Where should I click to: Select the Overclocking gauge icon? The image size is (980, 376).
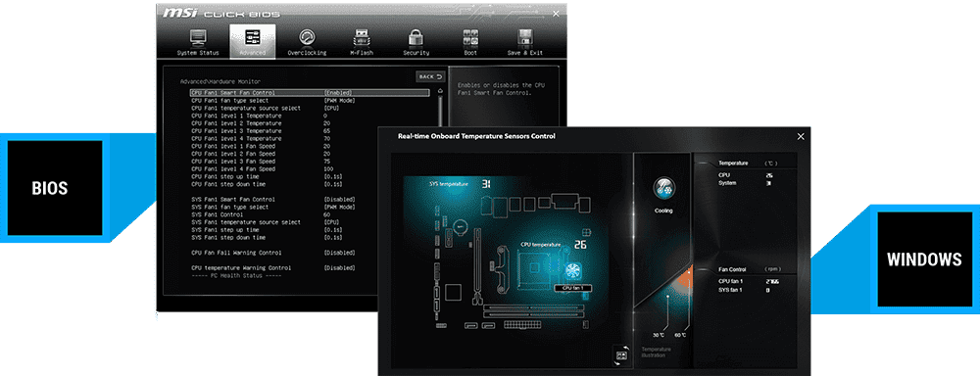click(306, 38)
